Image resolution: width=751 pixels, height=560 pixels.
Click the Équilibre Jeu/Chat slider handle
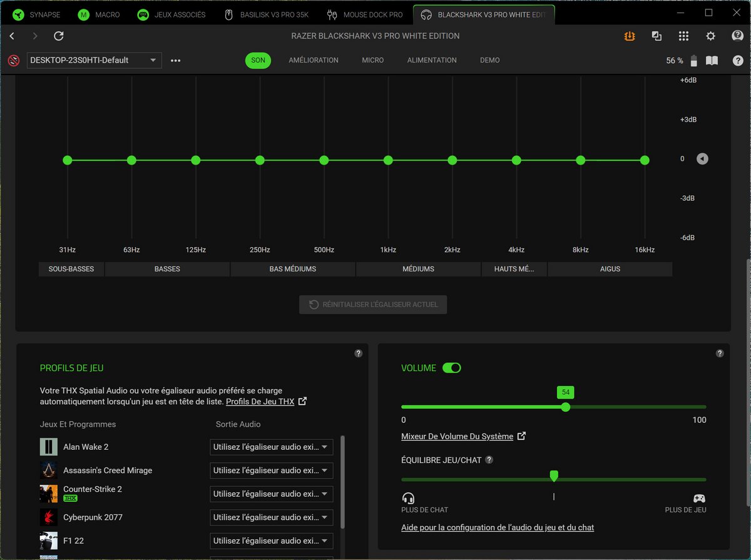pyautogui.click(x=554, y=476)
